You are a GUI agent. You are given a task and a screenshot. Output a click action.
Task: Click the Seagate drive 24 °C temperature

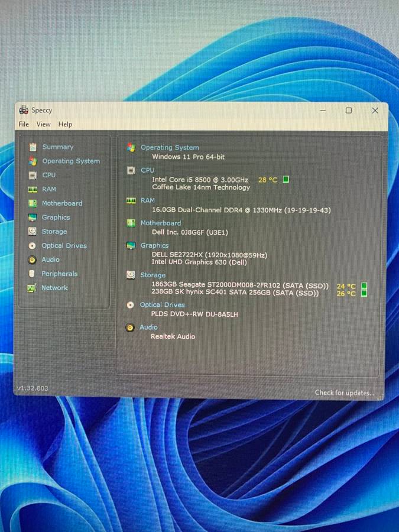coord(346,286)
